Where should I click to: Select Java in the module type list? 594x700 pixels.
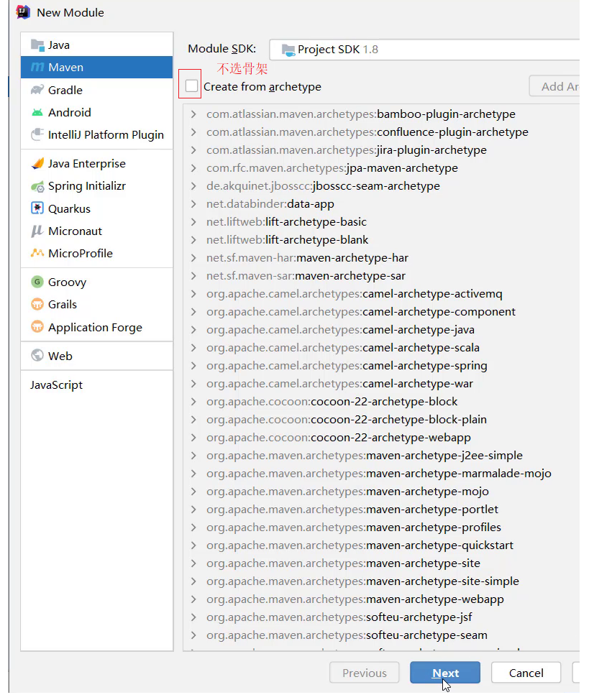(x=96, y=45)
